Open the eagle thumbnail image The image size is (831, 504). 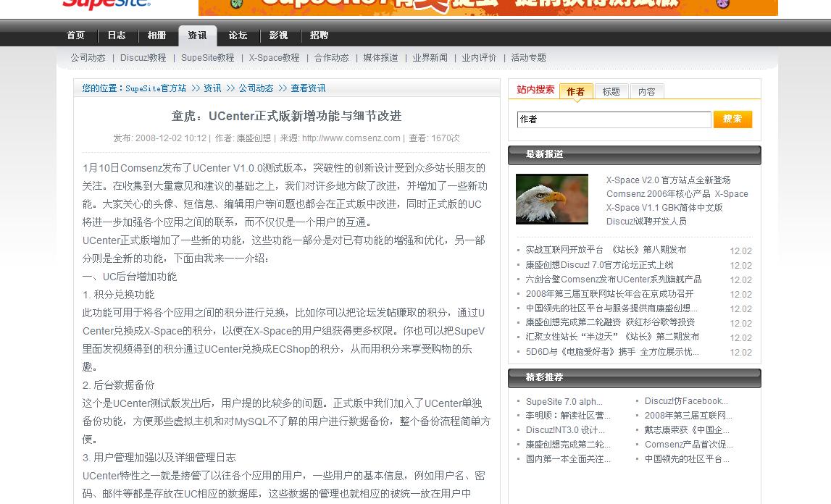point(551,198)
